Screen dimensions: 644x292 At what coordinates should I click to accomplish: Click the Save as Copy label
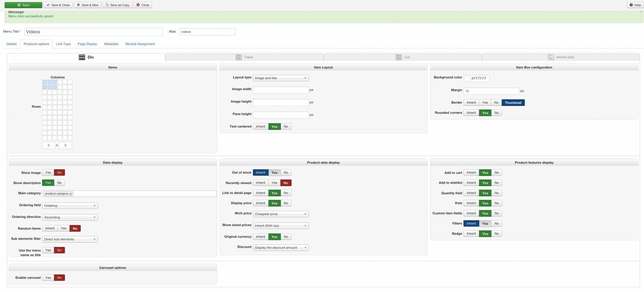pyautogui.click(x=120, y=5)
